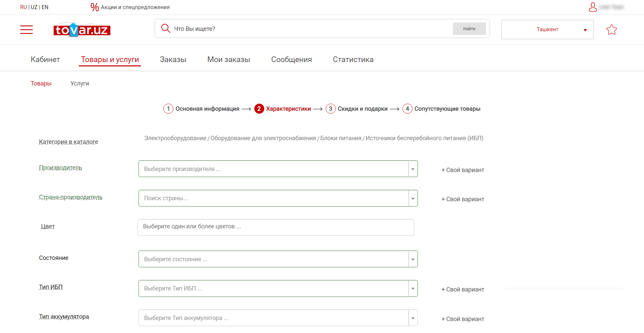Switch language to EN
This screenshot has height=333, width=644.
45,7
